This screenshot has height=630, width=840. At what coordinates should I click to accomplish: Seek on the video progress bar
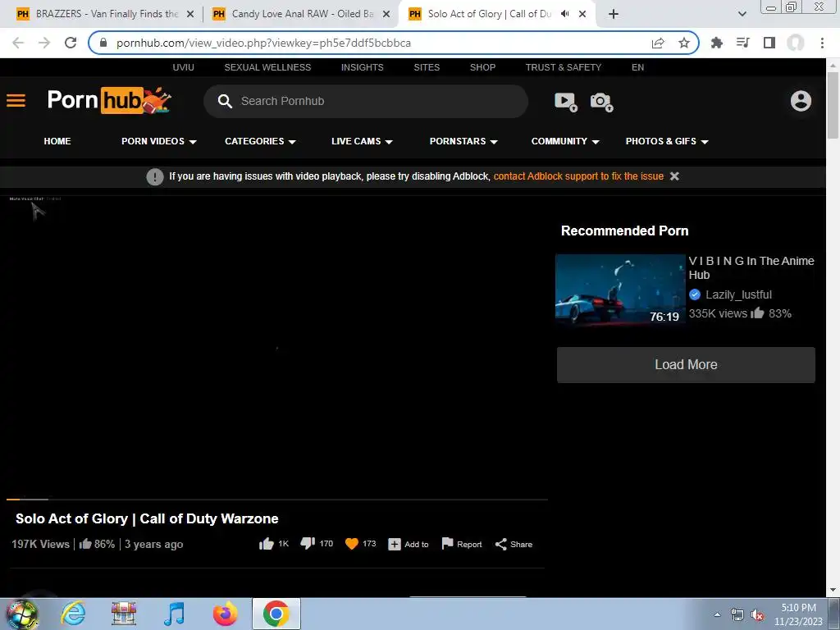click(277, 500)
